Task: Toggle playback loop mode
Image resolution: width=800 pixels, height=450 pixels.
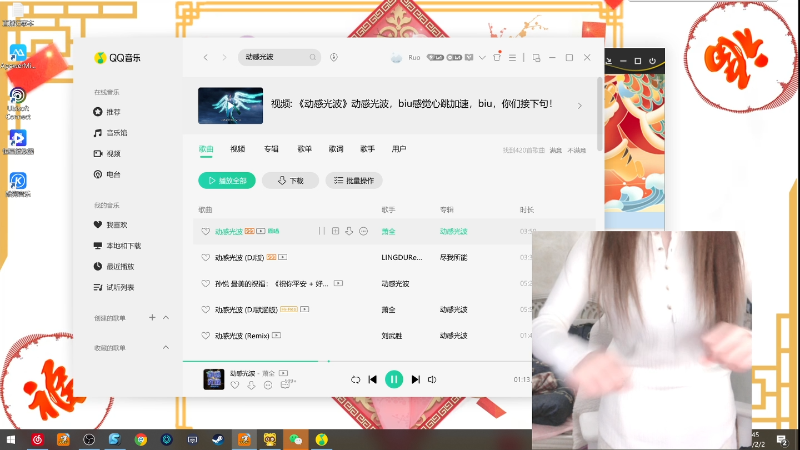Action: point(356,380)
